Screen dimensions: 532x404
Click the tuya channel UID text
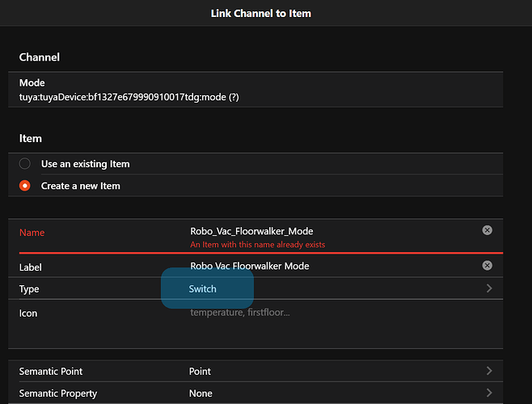129,97
